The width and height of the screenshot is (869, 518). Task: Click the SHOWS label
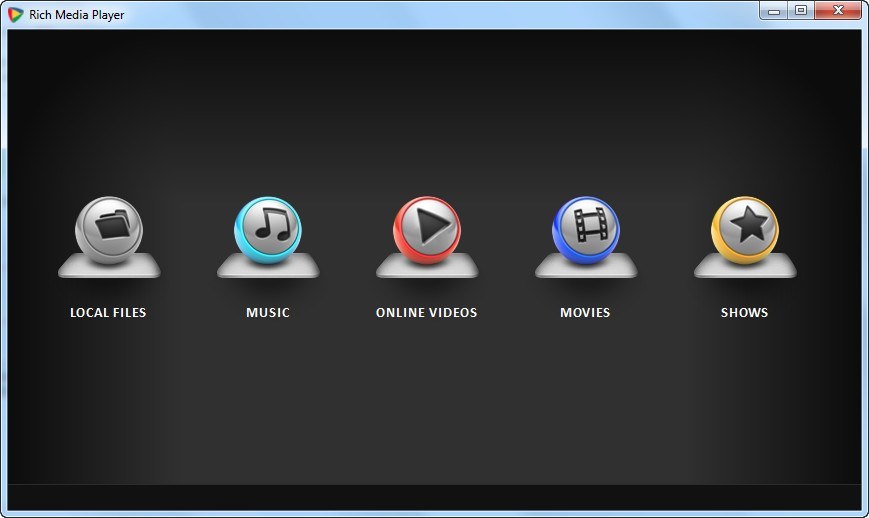tap(744, 312)
